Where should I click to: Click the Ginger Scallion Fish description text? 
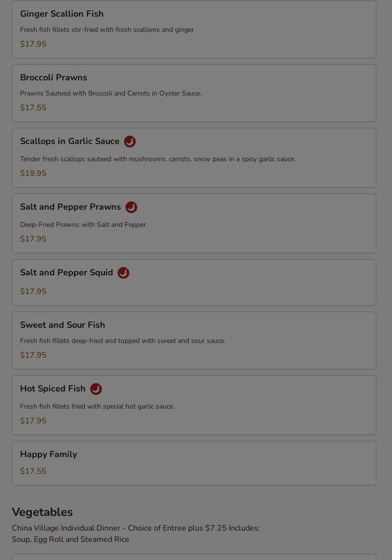click(x=107, y=30)
